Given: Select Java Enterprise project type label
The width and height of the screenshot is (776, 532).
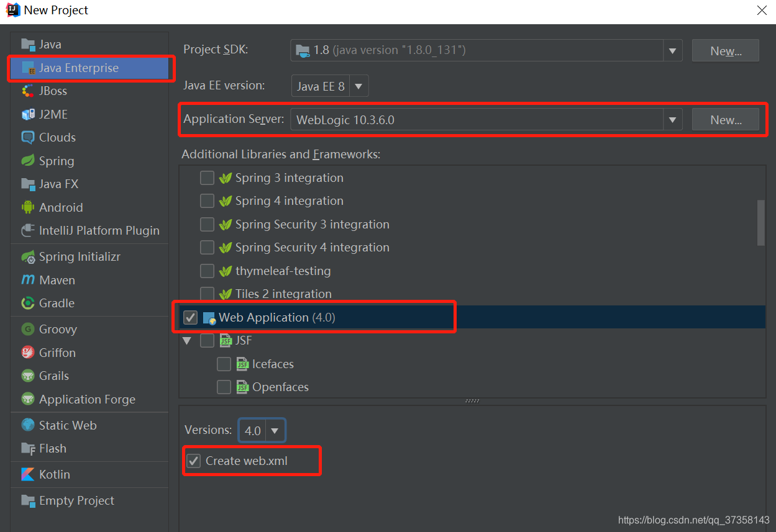Looking at the screenshot, I should click(x=79, y=68).
